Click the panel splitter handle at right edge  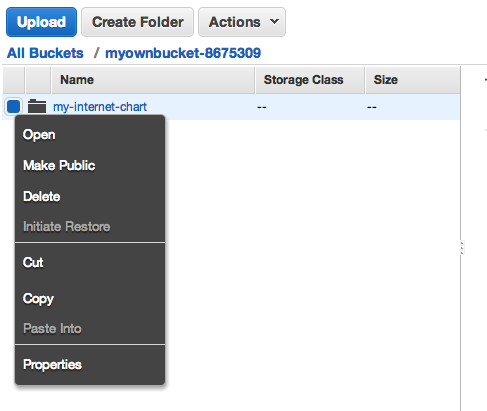click(462, 248)
